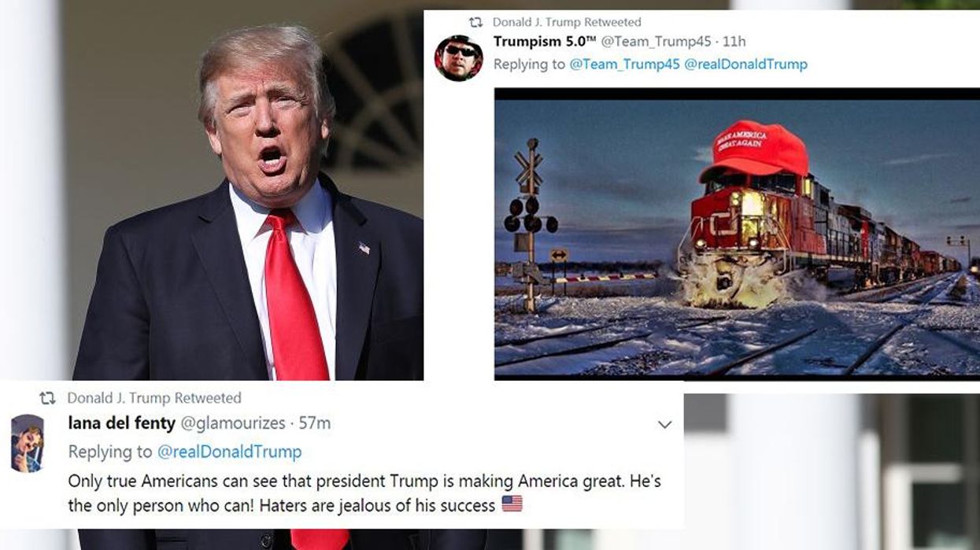Screen dimensions: 980x550
Task: Open the 11h timestamp on the tweet
Action: pyautogui.click(x=734, y=42)
